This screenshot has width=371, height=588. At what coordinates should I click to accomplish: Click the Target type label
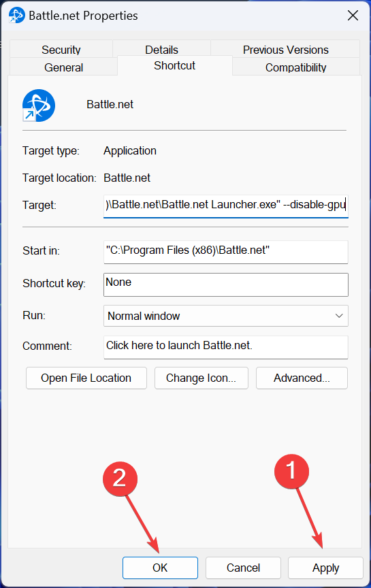pos(50,151)
